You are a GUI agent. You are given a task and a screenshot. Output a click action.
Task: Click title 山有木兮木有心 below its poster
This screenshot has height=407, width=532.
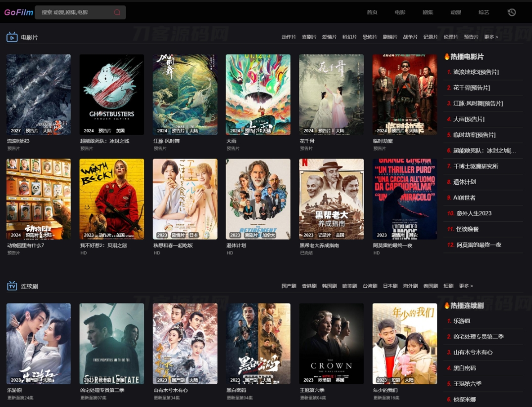point(171,390)
